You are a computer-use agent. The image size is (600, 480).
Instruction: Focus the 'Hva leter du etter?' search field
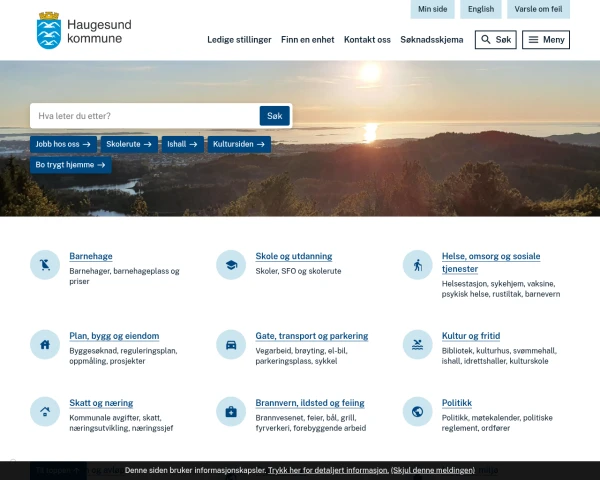click(146, 116)
